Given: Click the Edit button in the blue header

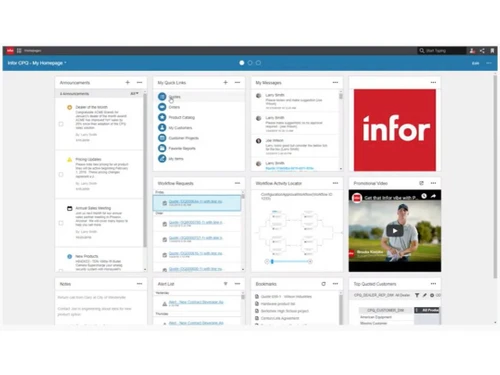Looking at the screenshot, I should coord(475,63).
